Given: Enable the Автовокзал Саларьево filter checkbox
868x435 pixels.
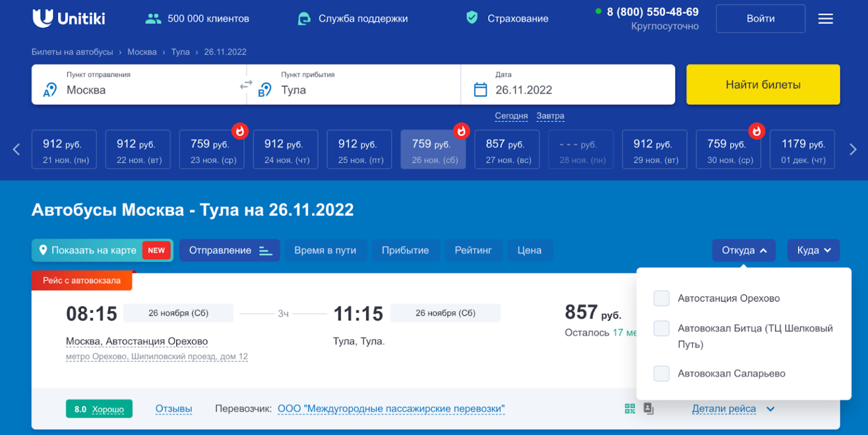Looking at the screenshot, I should click(661, 373).
